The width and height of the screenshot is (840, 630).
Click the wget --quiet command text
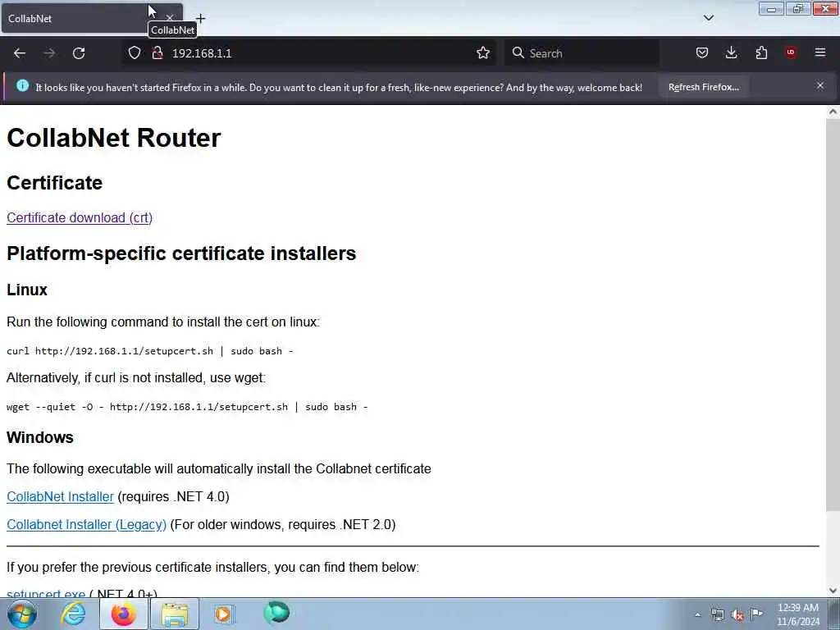pos(187,407)
